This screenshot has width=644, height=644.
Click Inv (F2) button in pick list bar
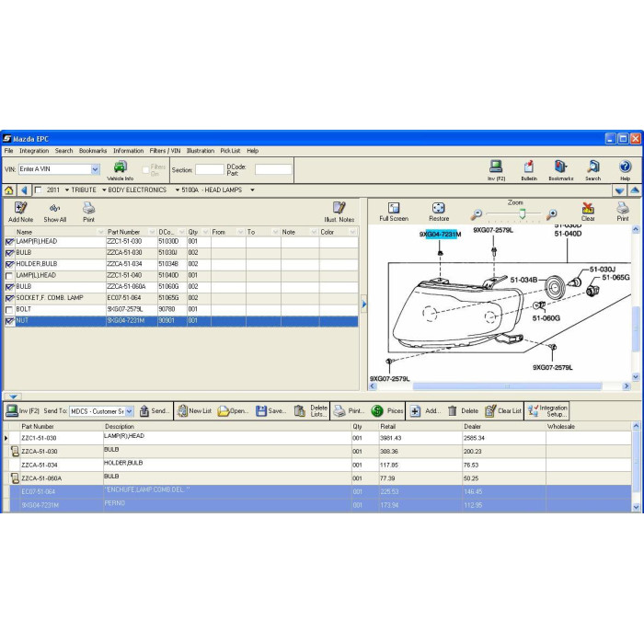tap(23, 410)
